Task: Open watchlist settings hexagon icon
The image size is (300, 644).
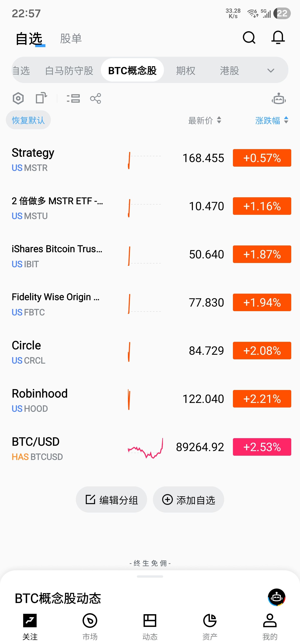Action: coord(18,98)
